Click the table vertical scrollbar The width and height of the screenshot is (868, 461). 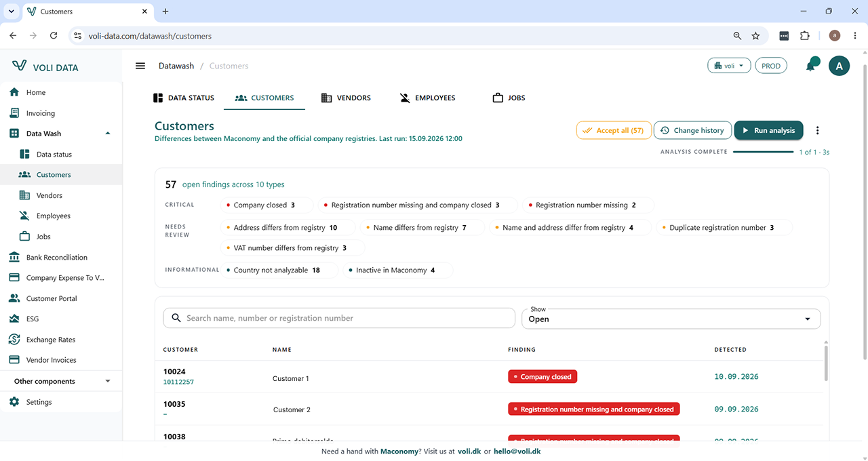coord(825,363)
